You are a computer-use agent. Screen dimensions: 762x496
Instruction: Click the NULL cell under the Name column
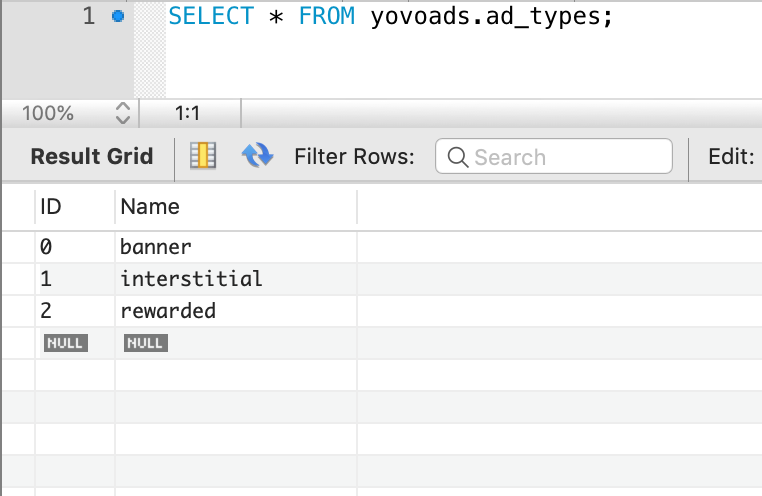click(145, 343)
